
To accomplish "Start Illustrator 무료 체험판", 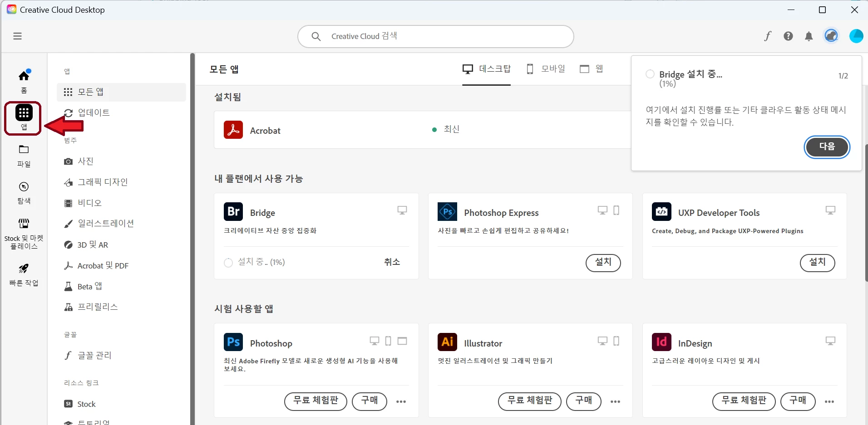I will [x=530, y=401].
